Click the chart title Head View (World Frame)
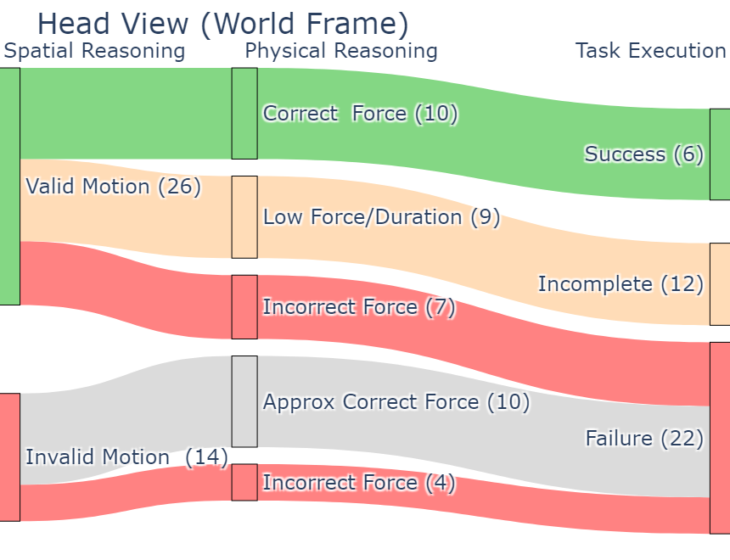 click(x=223, y=23)
